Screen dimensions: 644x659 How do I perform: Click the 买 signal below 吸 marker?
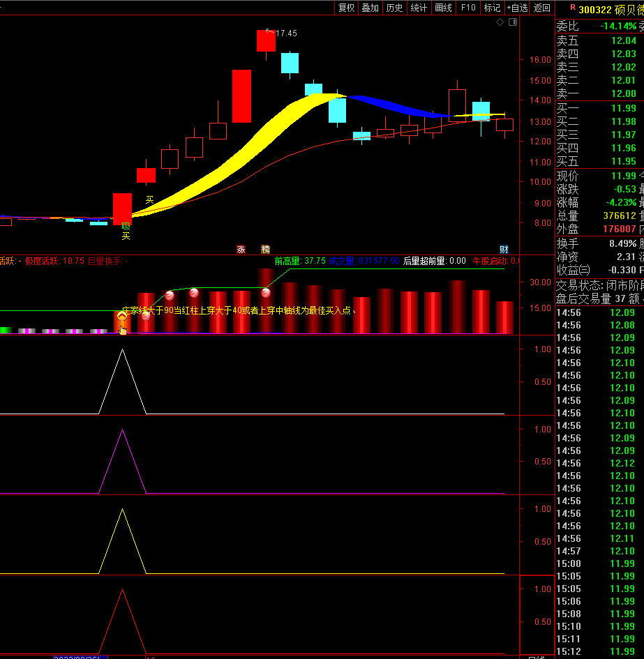click(126, 236)
